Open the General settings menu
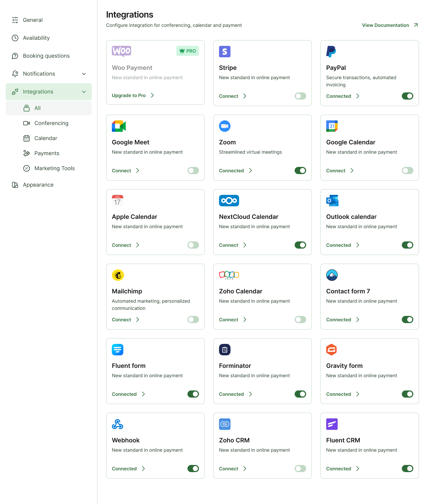 [49, 20]
